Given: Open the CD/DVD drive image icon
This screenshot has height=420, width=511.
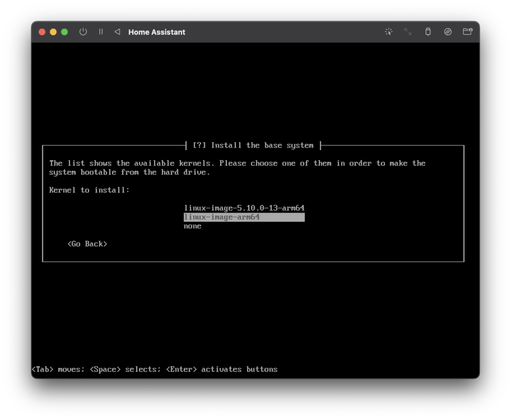Looking at the screenshot, I should (x=448, y=32).
